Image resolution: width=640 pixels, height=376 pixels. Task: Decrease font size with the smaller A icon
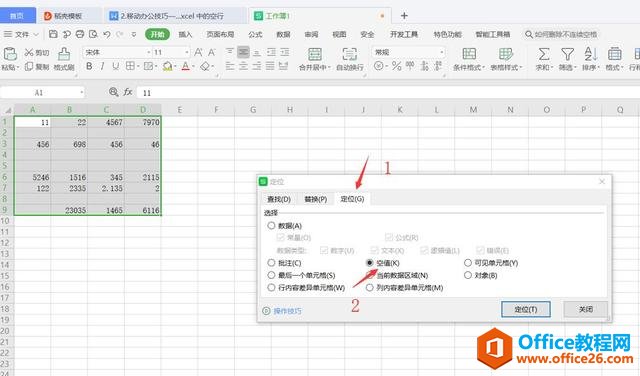[x=211, y=52]
